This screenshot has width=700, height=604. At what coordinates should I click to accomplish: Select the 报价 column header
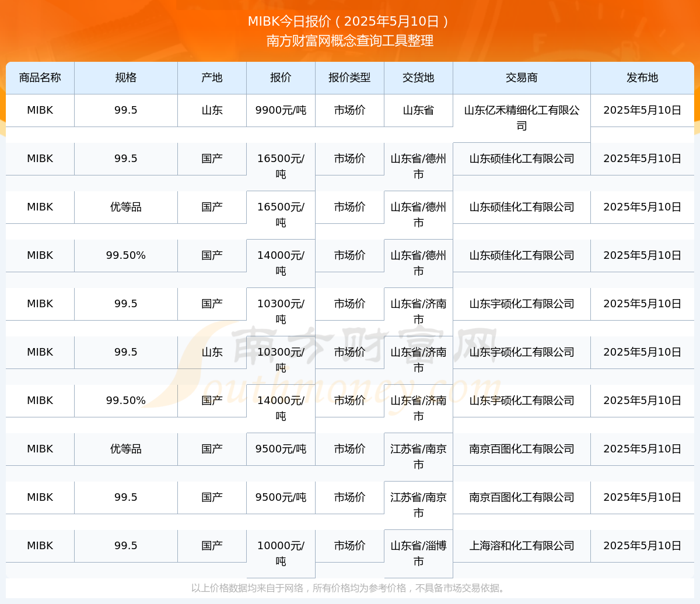[281, 78]
